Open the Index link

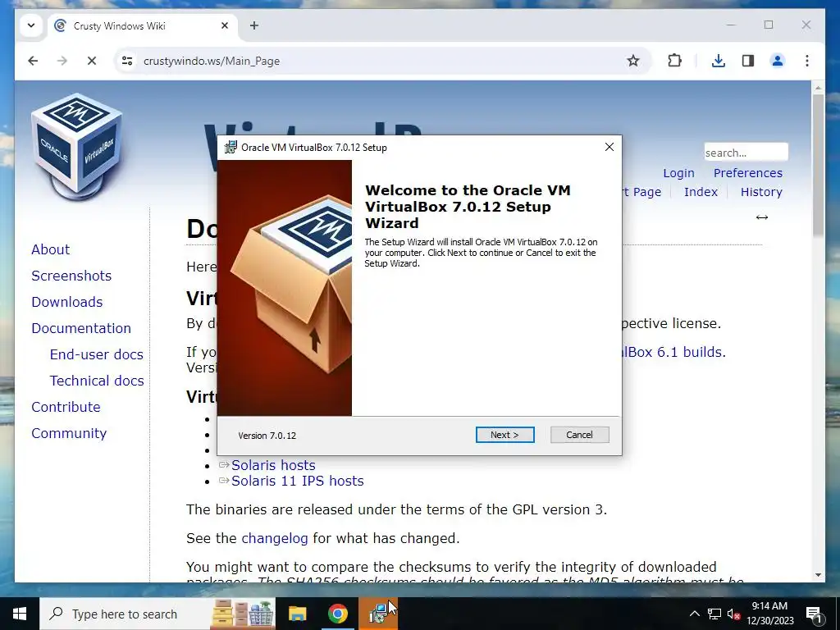click(701, 192)
